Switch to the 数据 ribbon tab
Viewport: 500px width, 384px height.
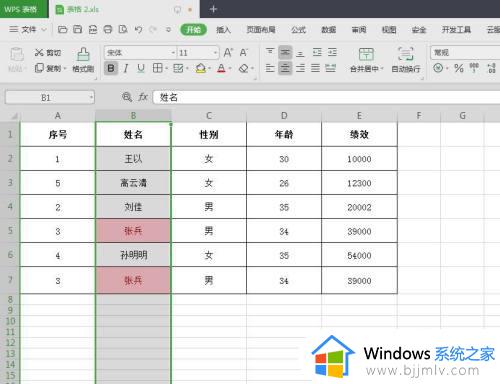[328, 30]
